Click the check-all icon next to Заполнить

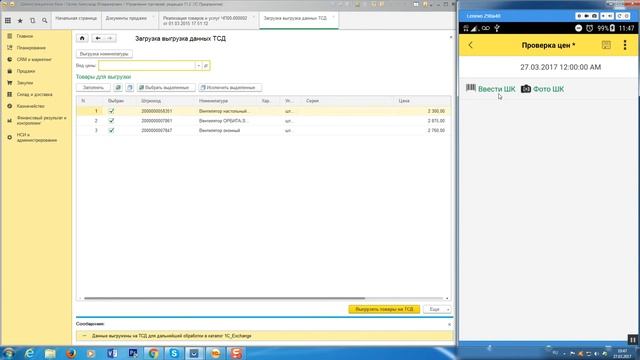tap(118, 87)
